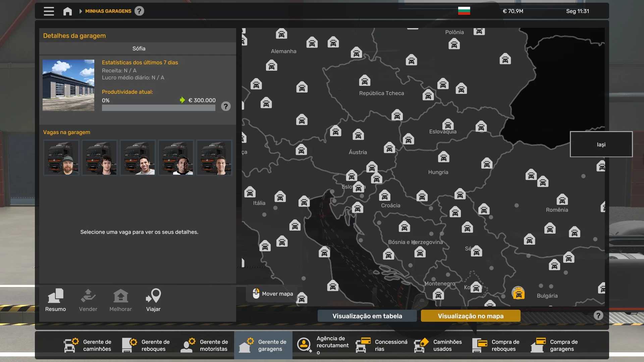644x362 pixels.
Task: Select highlighted yellow Sófia garage marker
Action: 518,293
